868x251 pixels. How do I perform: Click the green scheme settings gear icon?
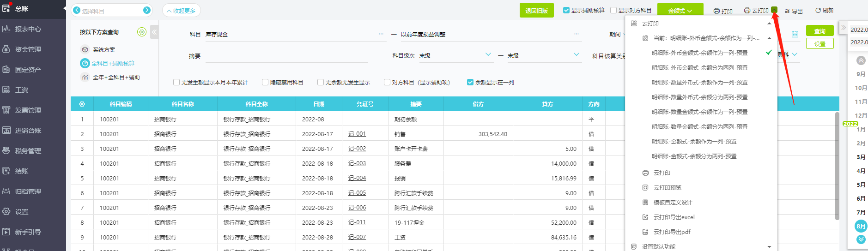click(142, 32)
